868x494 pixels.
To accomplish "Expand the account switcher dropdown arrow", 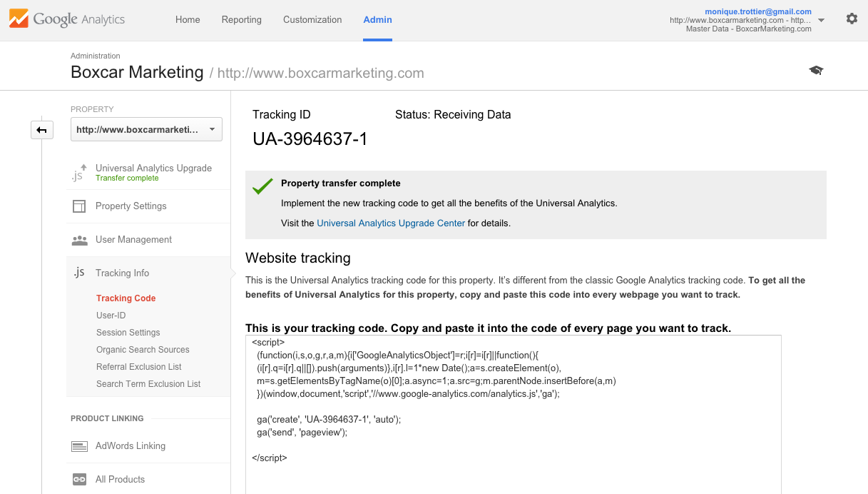I will [x=821, y=21].
